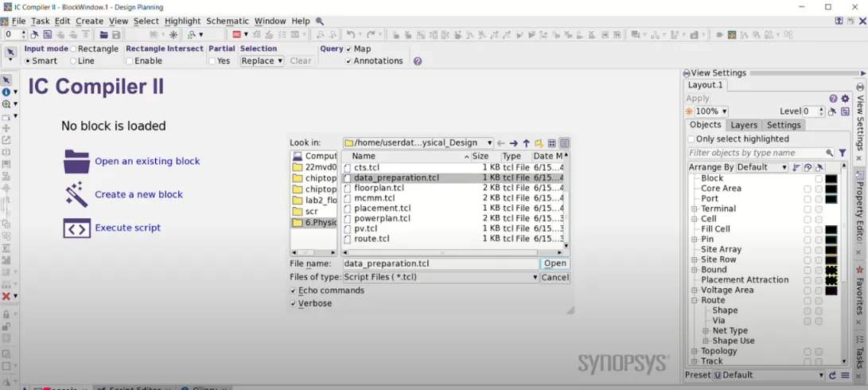Switch file dialog to list view
This screenshot has height=390, width=868.
552,143
